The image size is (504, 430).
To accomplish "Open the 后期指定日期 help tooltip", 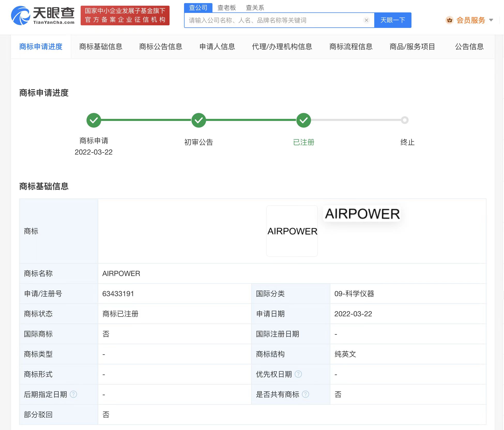I will pyautogui.click(x=74, y=395).
